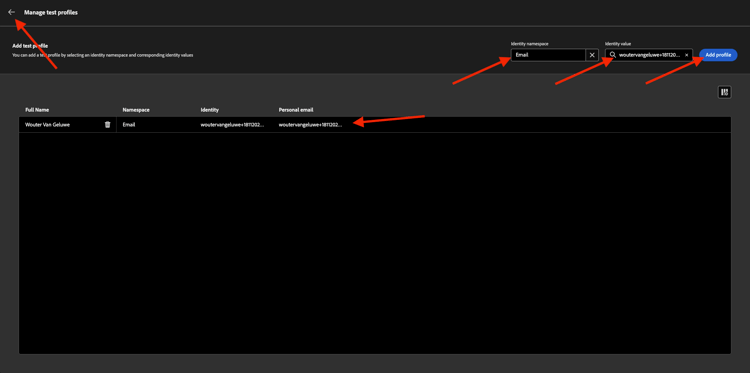The width and height of the screenshot is (750, 373).
Task: Clear the Email identity namespace selection
Action: 592,55
